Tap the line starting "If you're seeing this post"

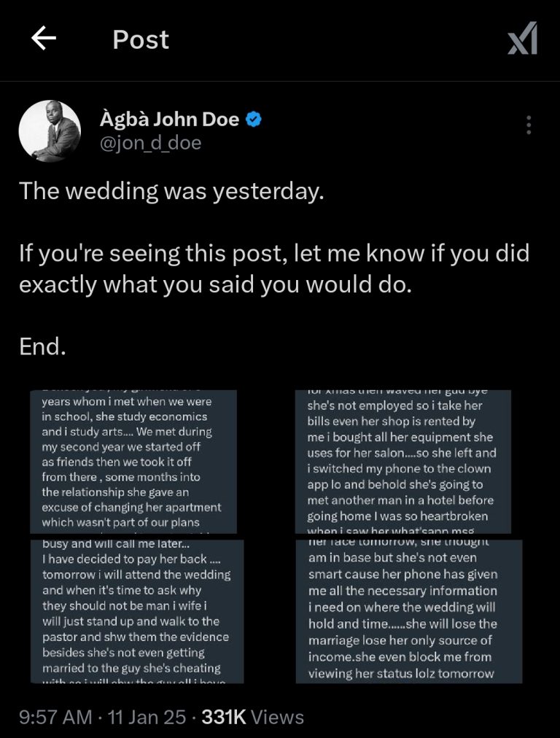click(x=274, y=254)
